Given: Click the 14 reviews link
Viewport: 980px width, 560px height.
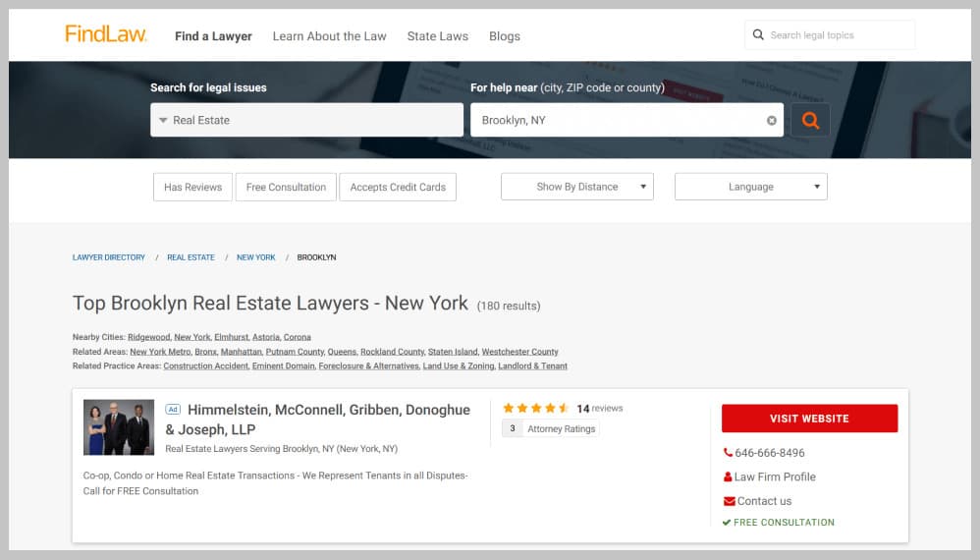Looking at the screenshot, I should pos(600,408).
